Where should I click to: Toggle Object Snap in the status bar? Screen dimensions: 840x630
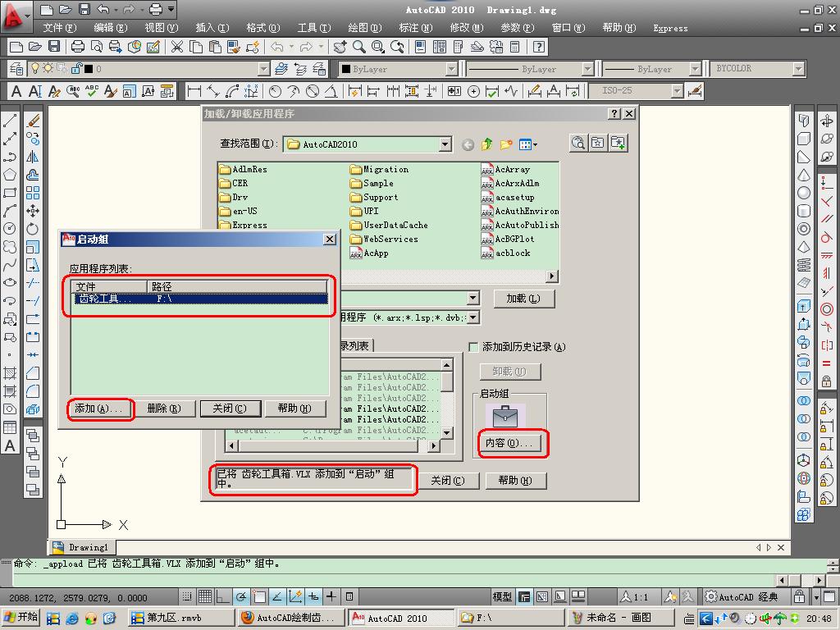(259, 596)
